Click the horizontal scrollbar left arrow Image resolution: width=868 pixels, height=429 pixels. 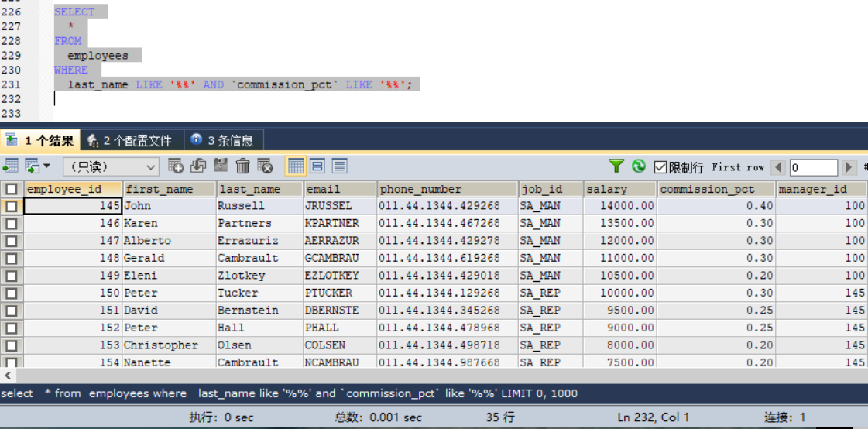tap(7, 376)
